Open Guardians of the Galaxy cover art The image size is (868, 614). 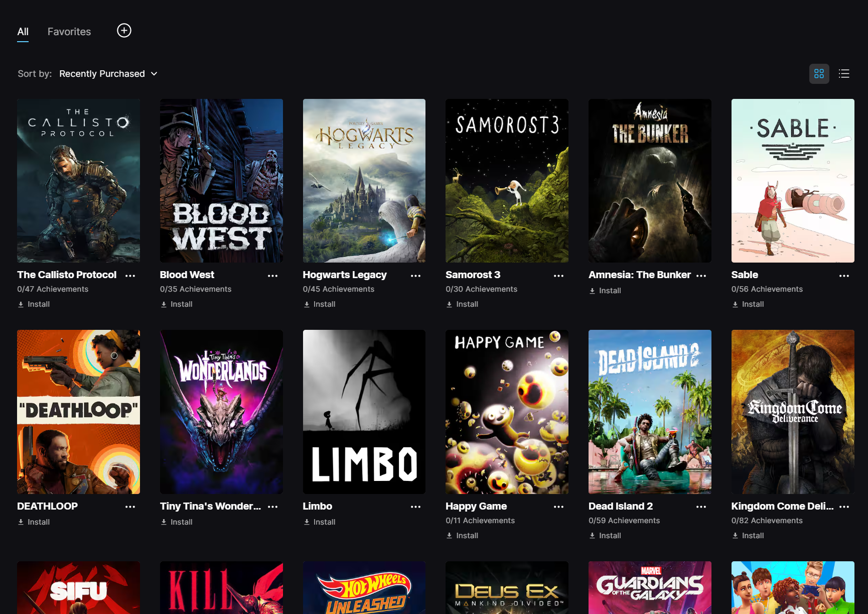click(650, 587)
